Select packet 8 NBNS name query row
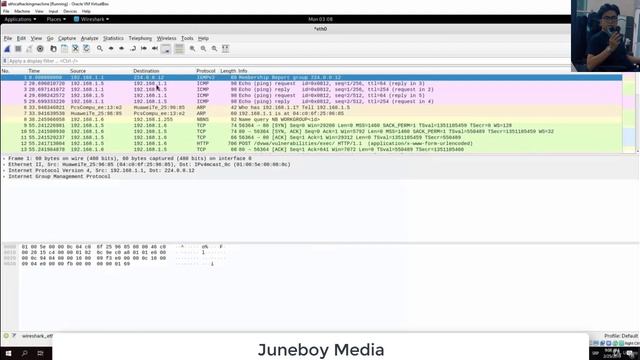 (311, 120)
